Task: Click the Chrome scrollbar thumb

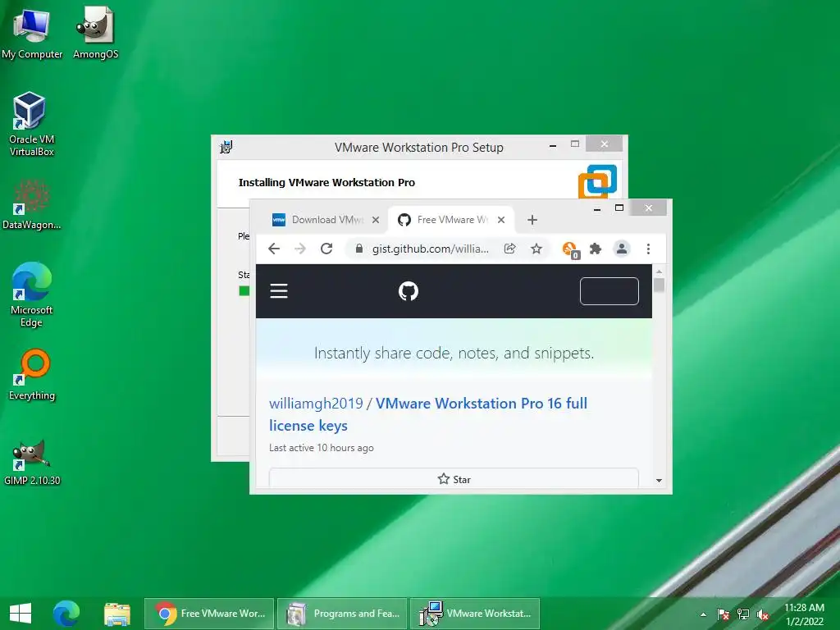Action: click(659, 285)
